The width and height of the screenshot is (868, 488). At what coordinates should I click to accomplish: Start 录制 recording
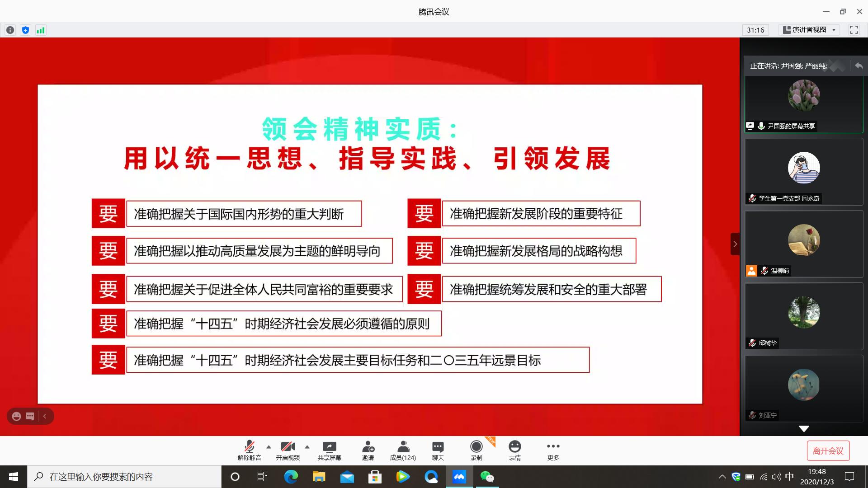pos(476,450)
